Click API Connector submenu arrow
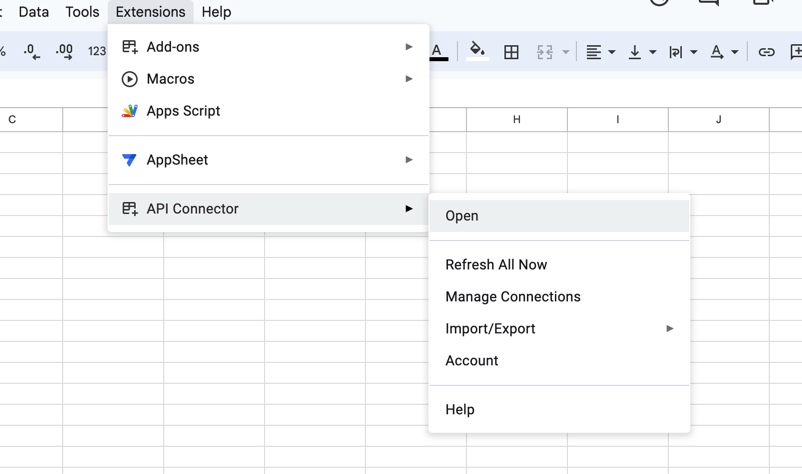 [409, 209]
